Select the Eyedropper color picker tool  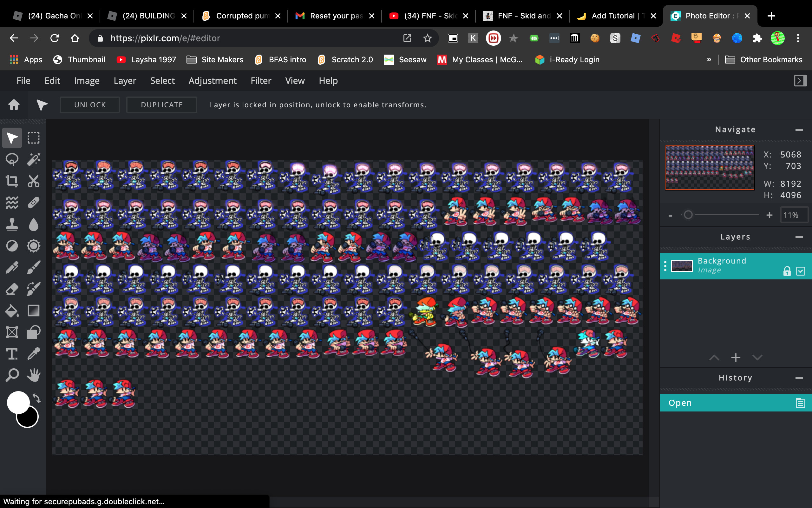[x=34, y=354]
